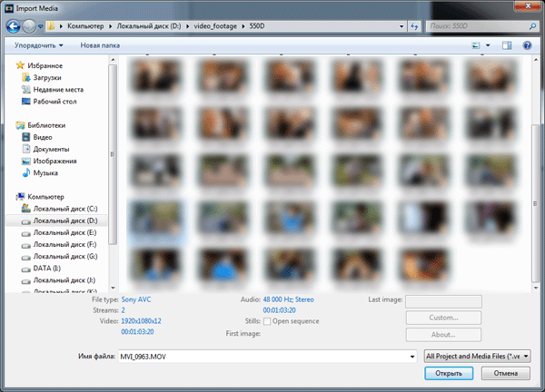Open the Видео library
This screenshot has width=545, height=392.
(x=44, y=137)
